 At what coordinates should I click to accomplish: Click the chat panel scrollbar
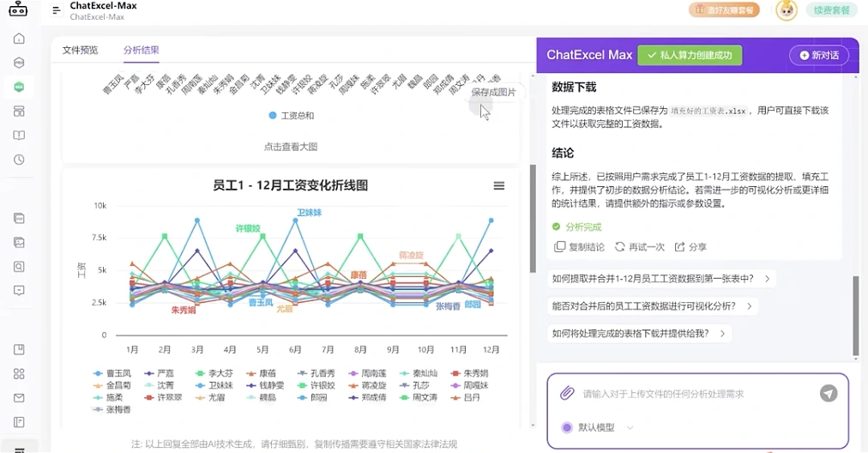point(856,316)
